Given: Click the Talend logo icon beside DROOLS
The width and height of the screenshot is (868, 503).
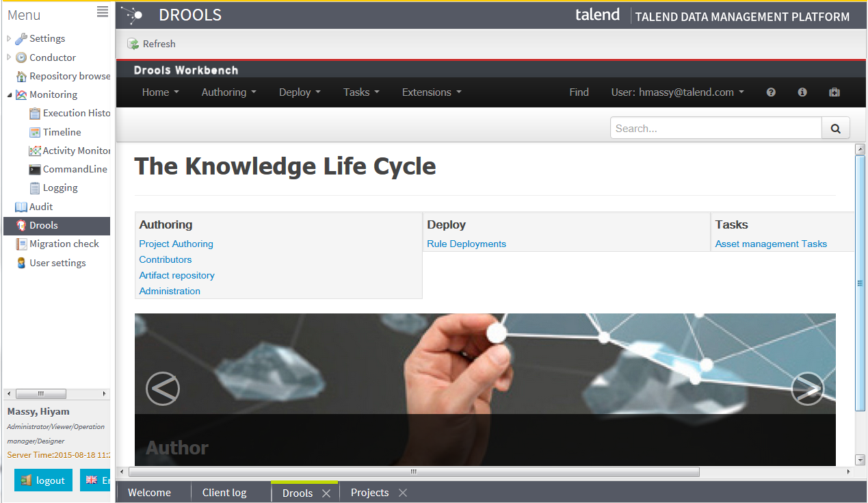Looking at the screenshot, I should click(x=131, y=15).
